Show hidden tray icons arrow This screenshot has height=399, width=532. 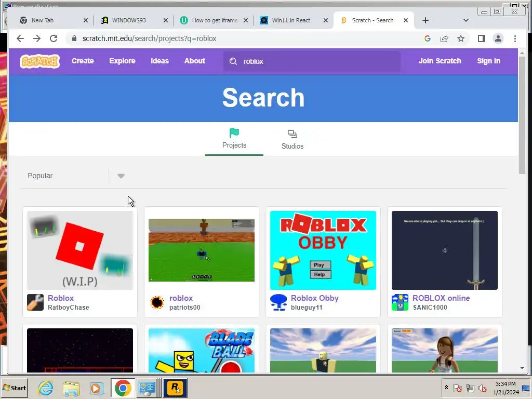pyautogui.click(x=446, y=387)
